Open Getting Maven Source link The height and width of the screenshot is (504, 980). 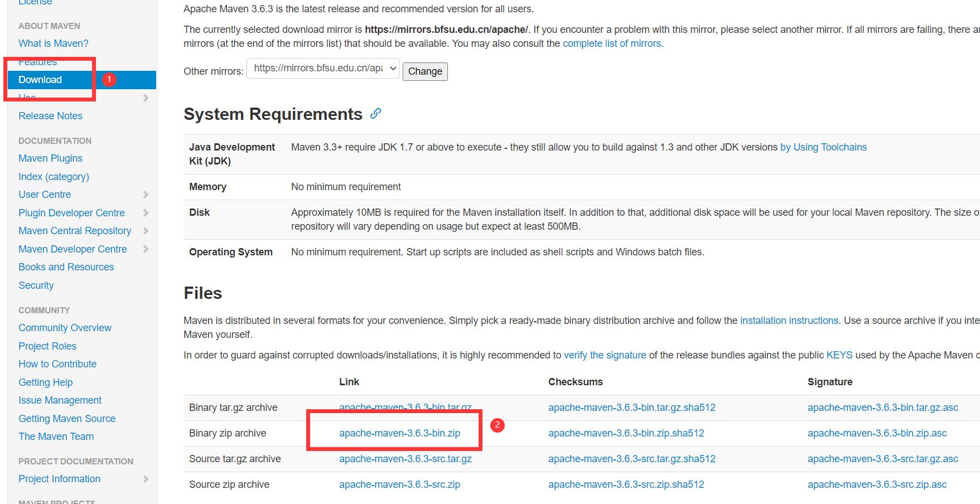pyautogui.click(x=67, y=419)
